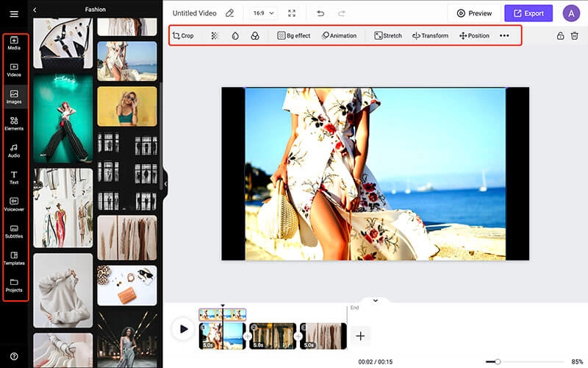Open the Bg effect option

tap(293, 35)
